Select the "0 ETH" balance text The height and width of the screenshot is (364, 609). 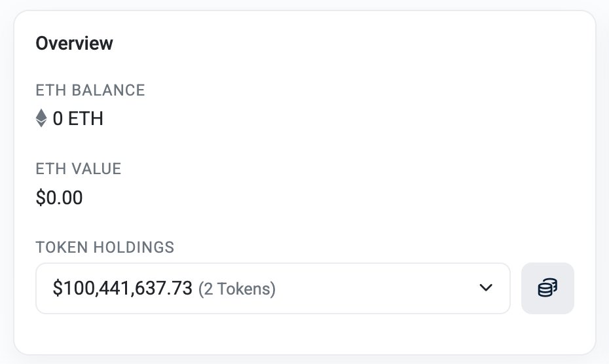pyautogui.click(x=78, y=119)
